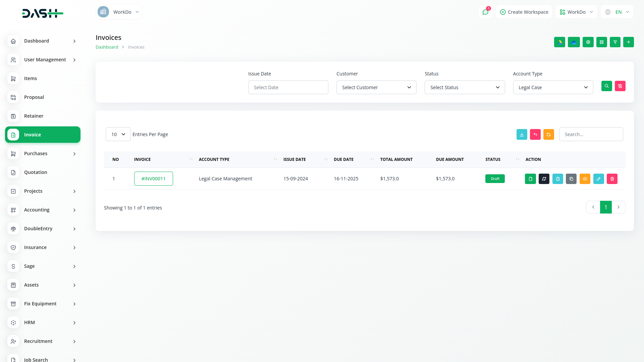This screenshot has height=362, width=644.
Task: Open the Account Type dropdown showing Legal Case
Action: pos(553,87)
